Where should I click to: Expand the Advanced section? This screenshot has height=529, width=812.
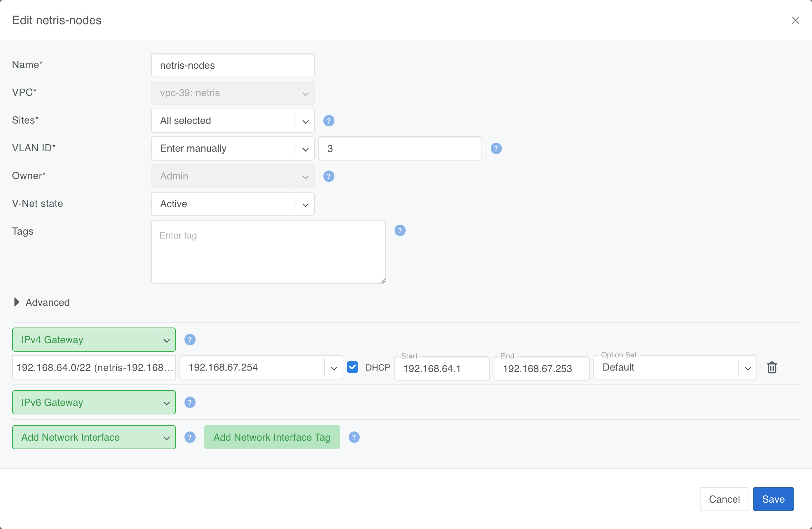(17, 302)
